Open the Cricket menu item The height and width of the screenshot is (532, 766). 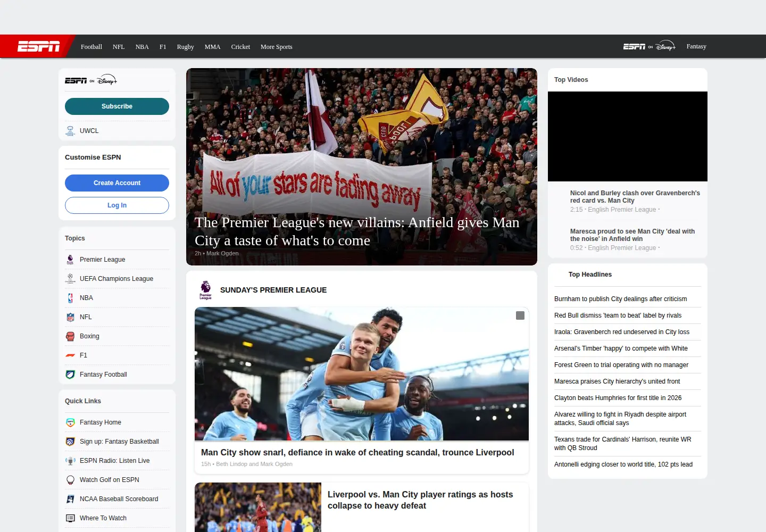pos(240,47)
